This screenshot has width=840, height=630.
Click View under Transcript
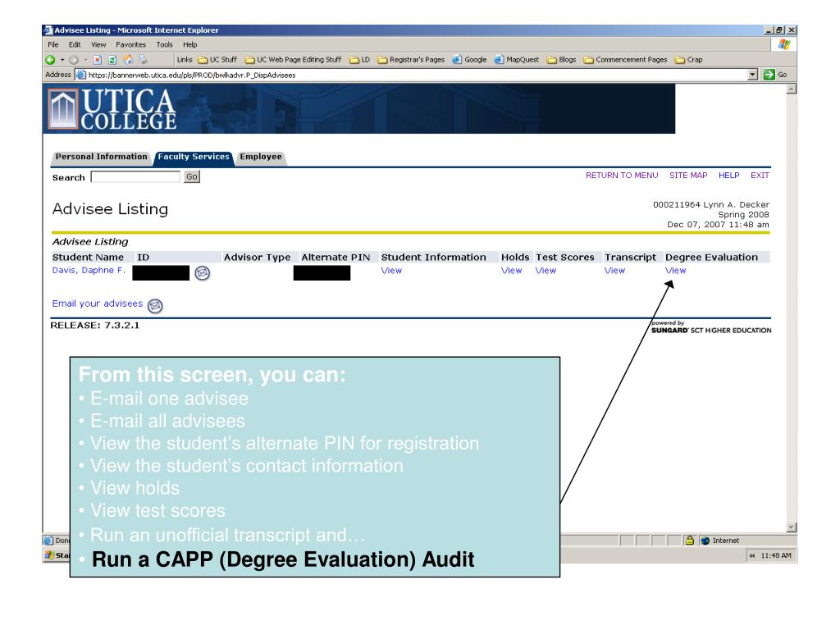click(615, 271)
